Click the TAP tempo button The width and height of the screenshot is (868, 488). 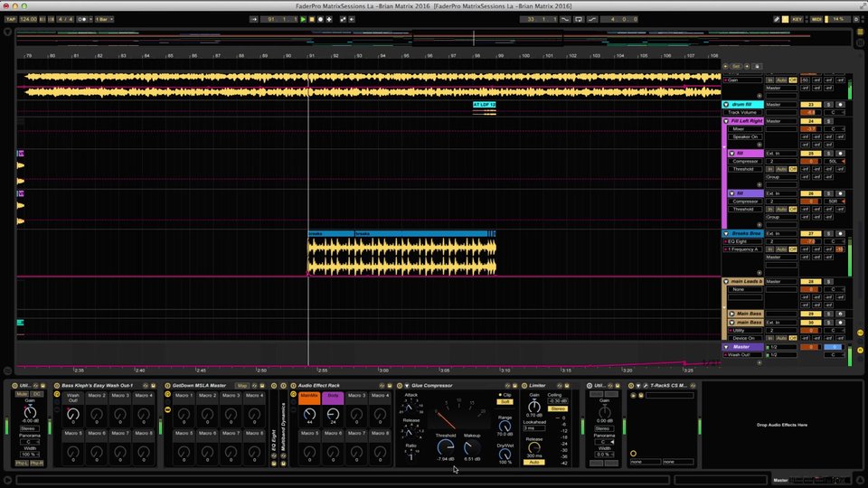pyautogui.click(x=11, y=19)
